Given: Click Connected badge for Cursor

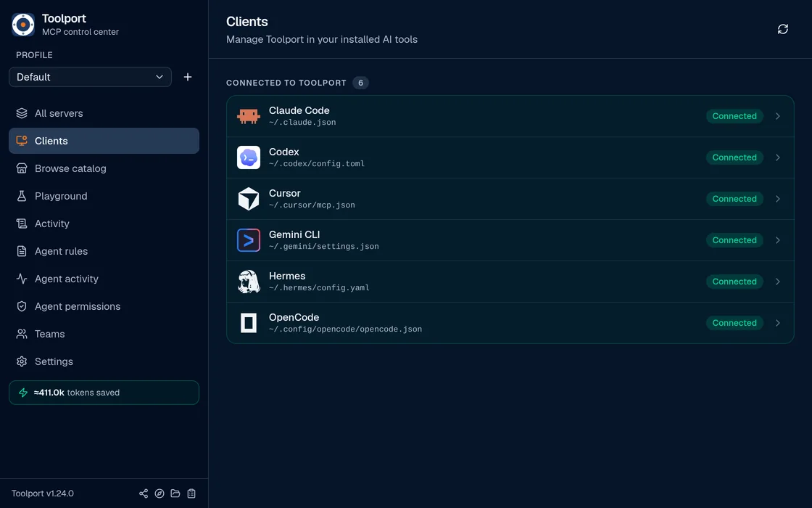Looking at the screenshot, I should pos(734,199).
